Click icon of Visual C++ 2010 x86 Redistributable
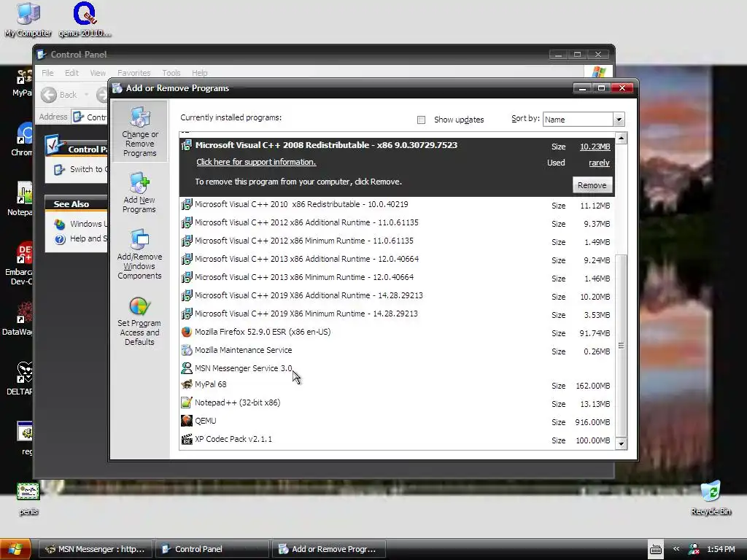 (x=187, y=204)
